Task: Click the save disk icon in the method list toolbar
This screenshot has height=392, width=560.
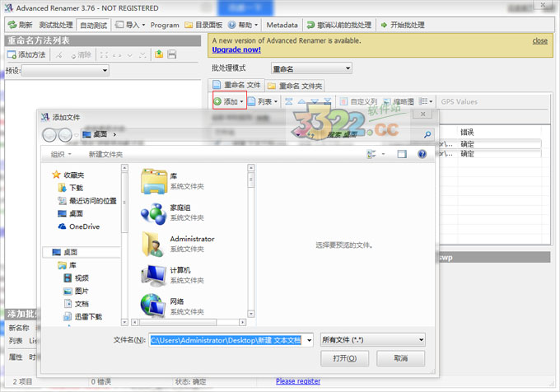Action: [x=172, y=54]
